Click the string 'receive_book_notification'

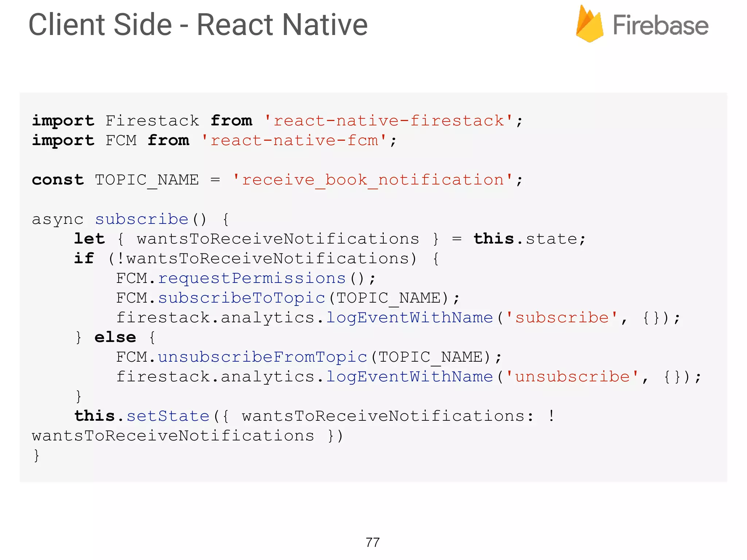click(x=373, y=180)
